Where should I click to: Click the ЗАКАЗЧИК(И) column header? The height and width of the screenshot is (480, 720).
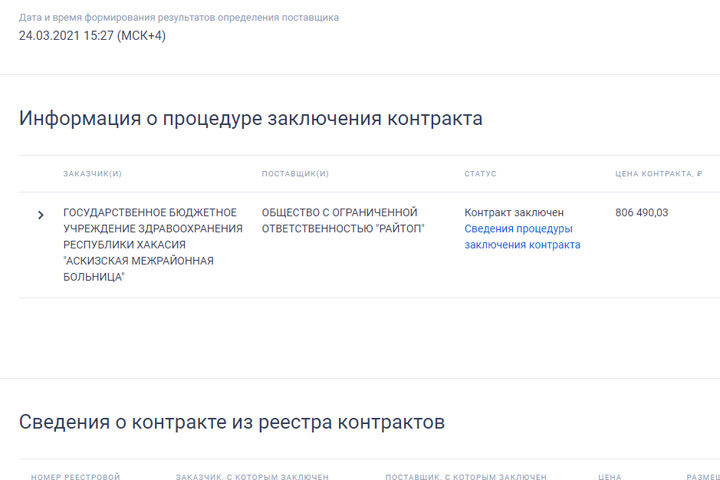92,174
